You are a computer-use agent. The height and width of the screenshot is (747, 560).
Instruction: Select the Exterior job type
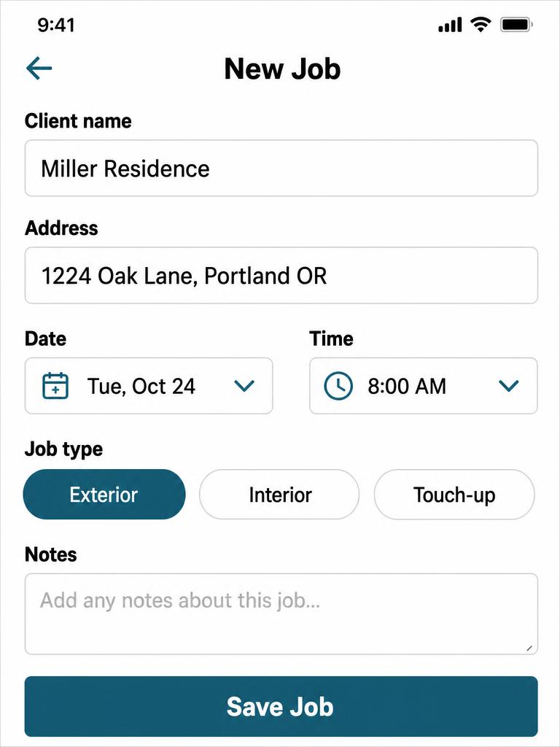pyautogui.click(x=104, y=495)
